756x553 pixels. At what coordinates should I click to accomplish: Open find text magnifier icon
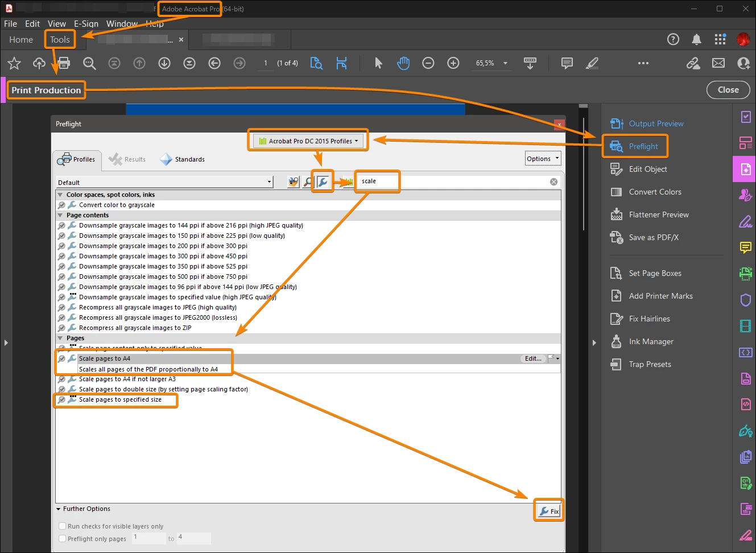pyautogui.click(x=89, y=63)
